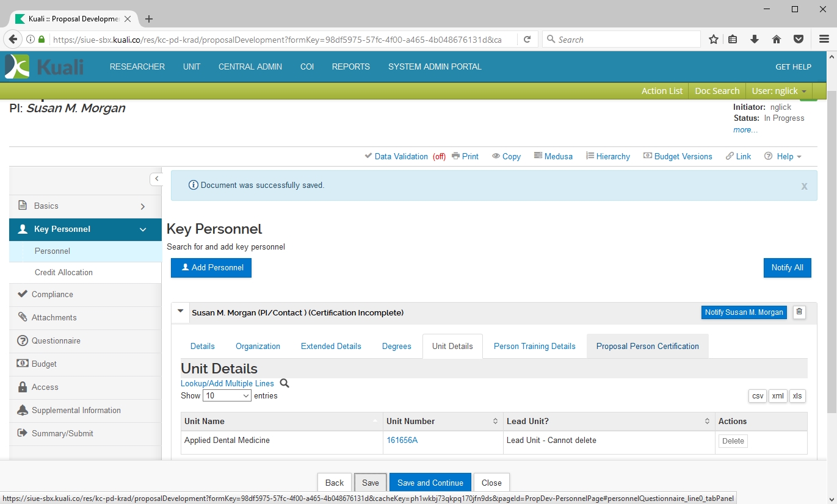Expand the Help dropdown menu
Screen dimensions: 837x504
click(x=783, y=156)
